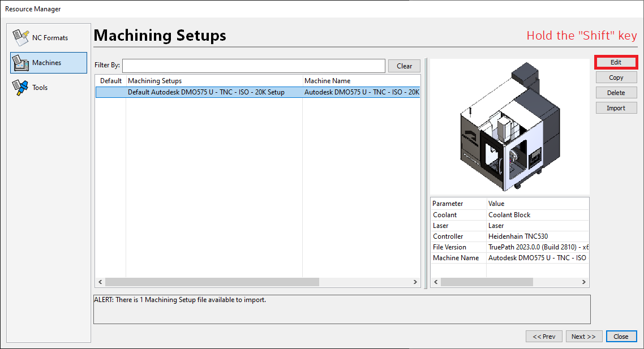Image resolution: width=644 pixels, height=349 pixels.
Task: Open the Tools section icon
Action: coord(20,88)
